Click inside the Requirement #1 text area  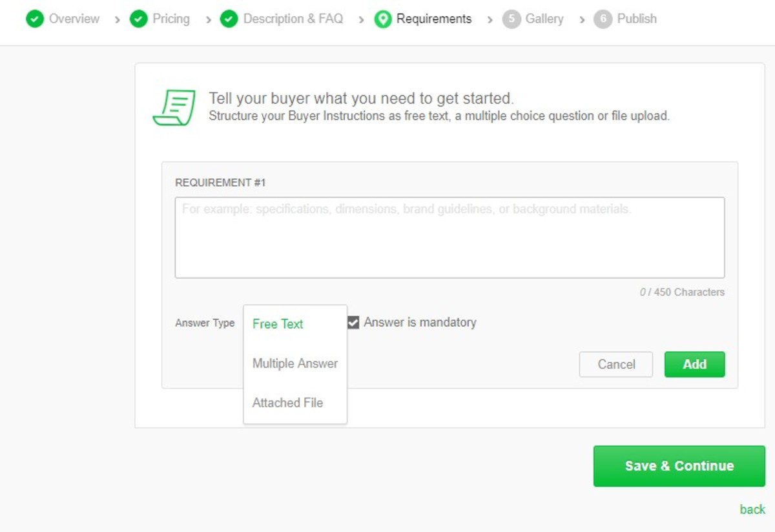pyautogui.click(x=449, y=237)
